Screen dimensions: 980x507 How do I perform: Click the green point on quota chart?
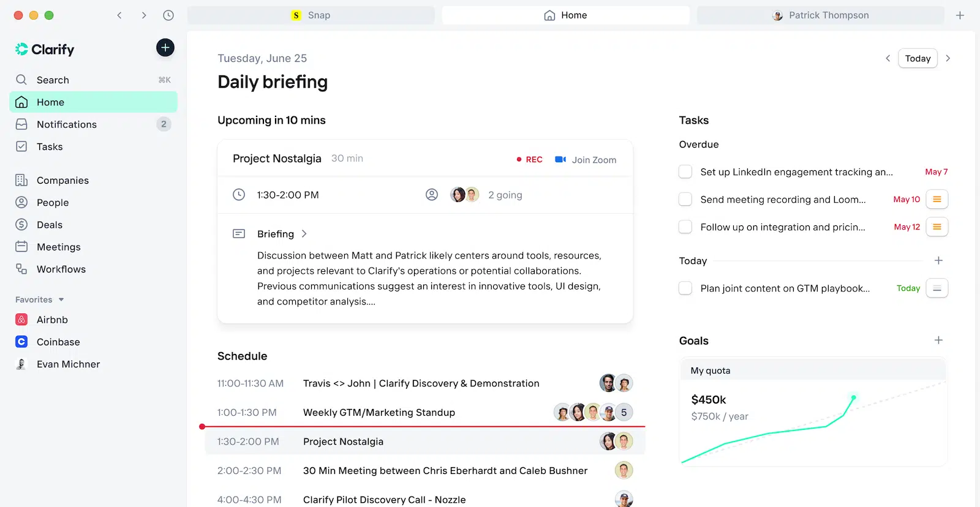coord(853,398)
